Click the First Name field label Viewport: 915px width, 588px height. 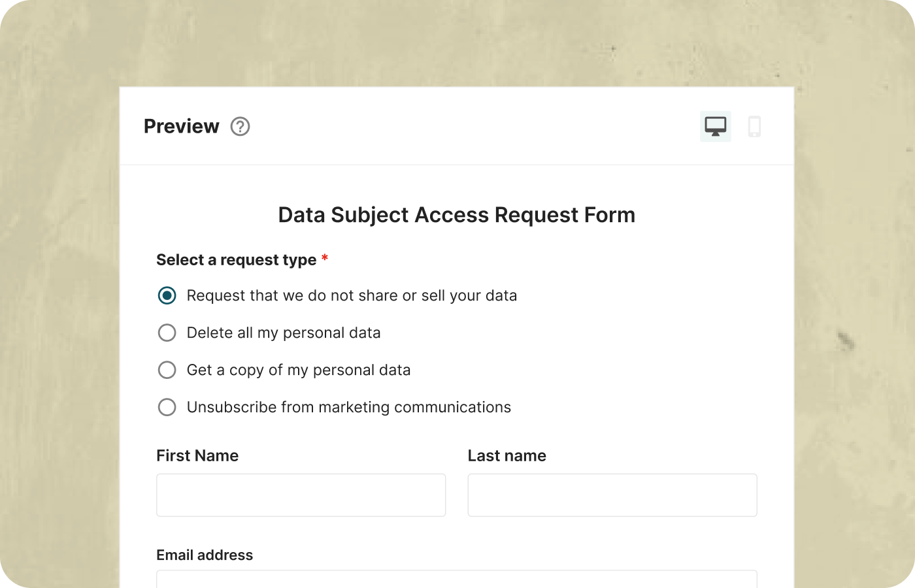point(197,455)
